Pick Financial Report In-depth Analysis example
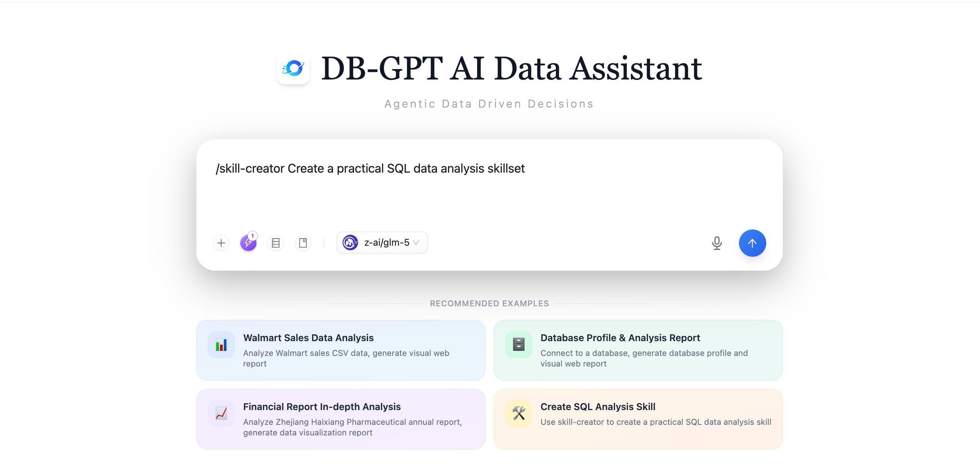980x468 pixels. tap(340, 419)
